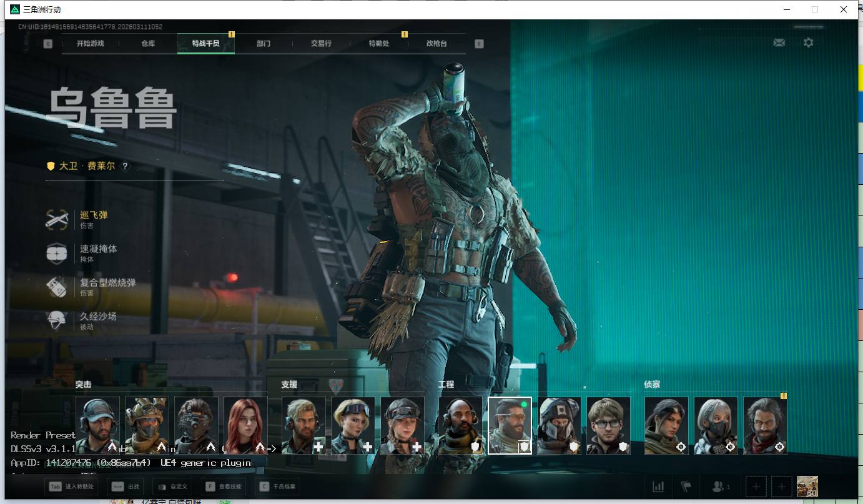
Task: Open the settings gear icon
Action: [809, 42]
